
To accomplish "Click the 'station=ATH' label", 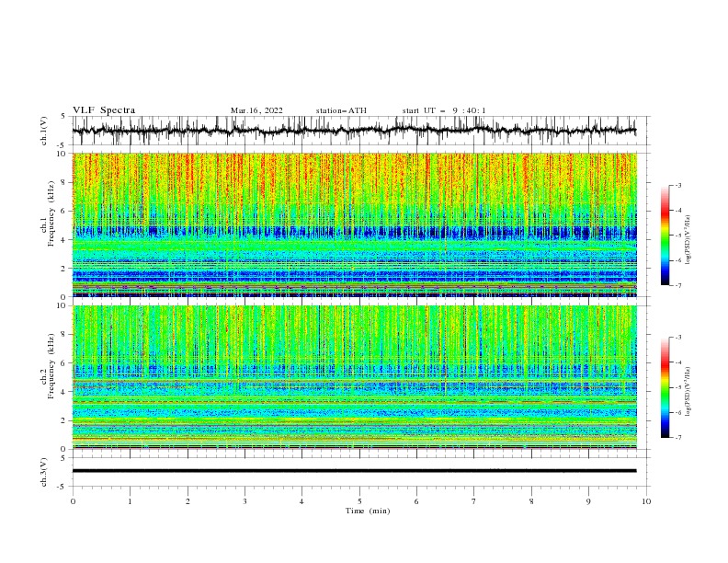I will point(341,110).
